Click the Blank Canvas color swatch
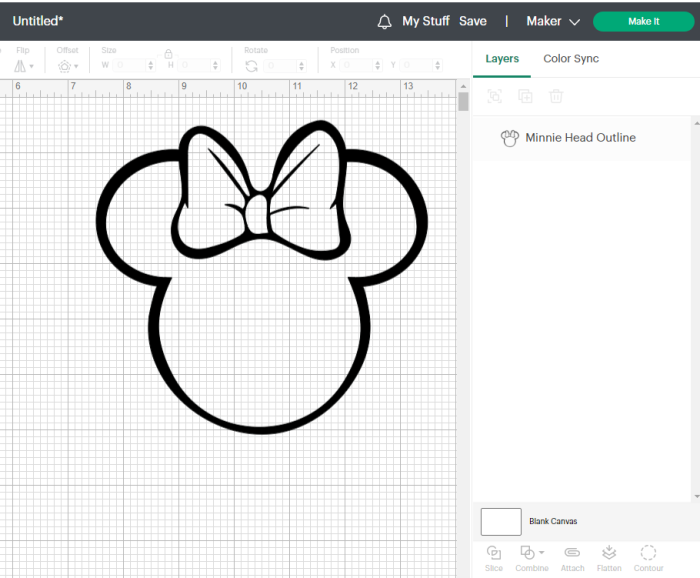This screenshot has width=700, height=578. [x=501, y=522]
